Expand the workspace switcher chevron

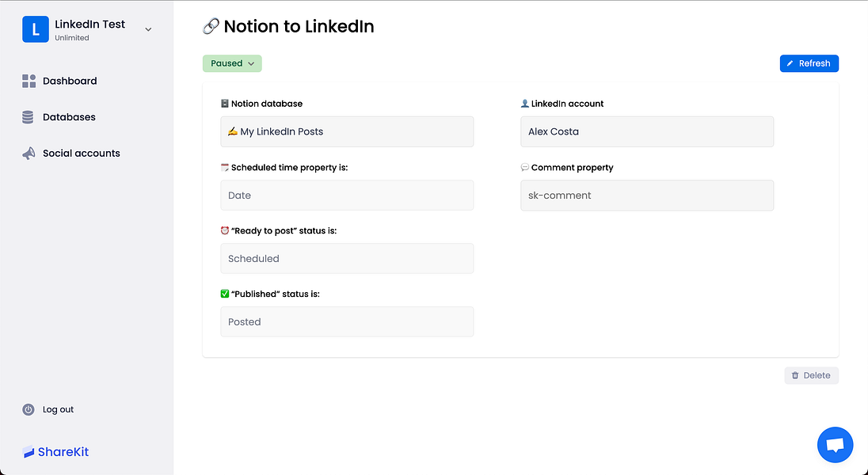pyautogui.click(x=148, y=30)
